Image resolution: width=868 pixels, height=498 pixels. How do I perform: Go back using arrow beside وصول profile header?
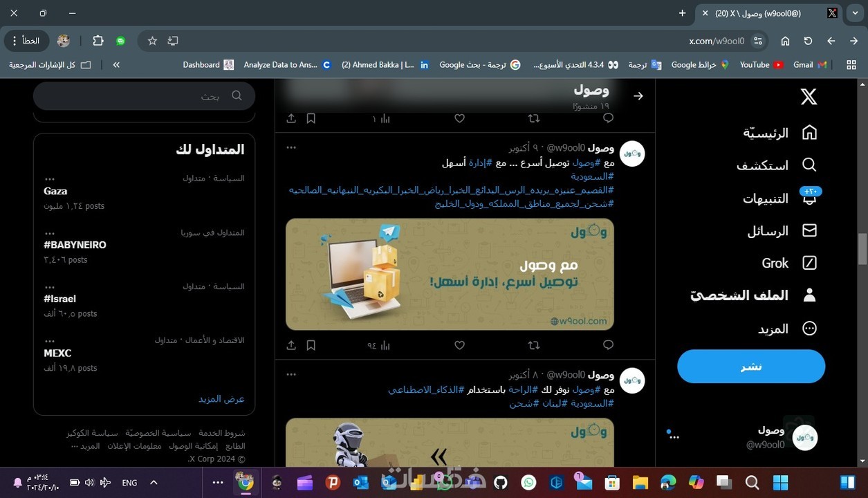pos(638,96)
